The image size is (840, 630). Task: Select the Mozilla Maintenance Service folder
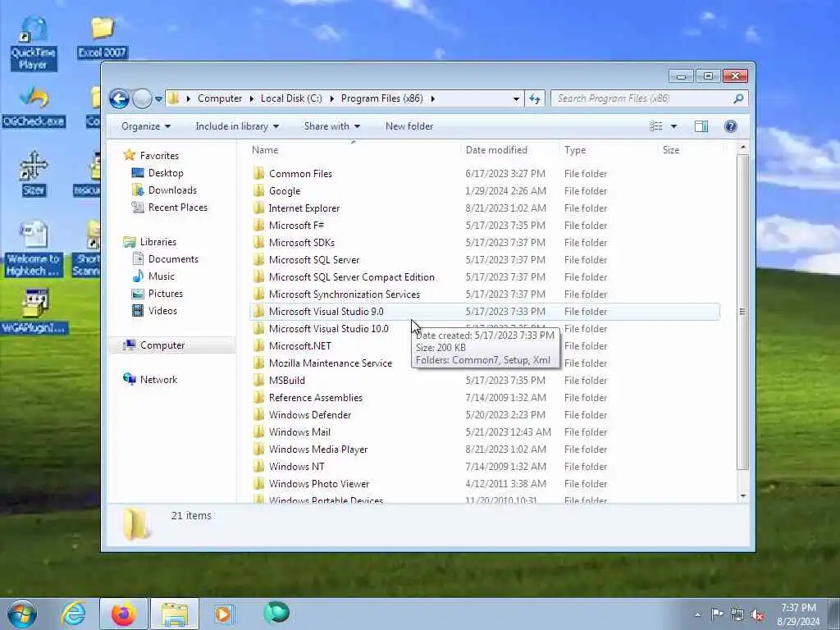click(331, 363)
